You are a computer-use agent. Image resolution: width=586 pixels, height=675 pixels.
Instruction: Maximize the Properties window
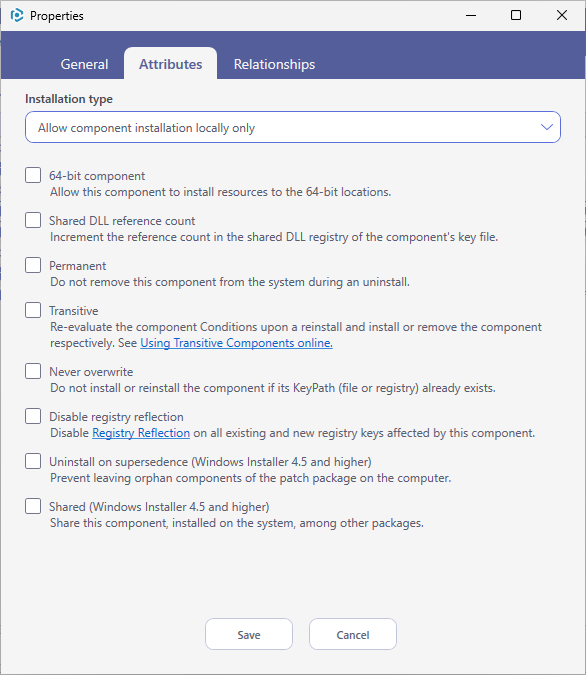tap(516, 15)
